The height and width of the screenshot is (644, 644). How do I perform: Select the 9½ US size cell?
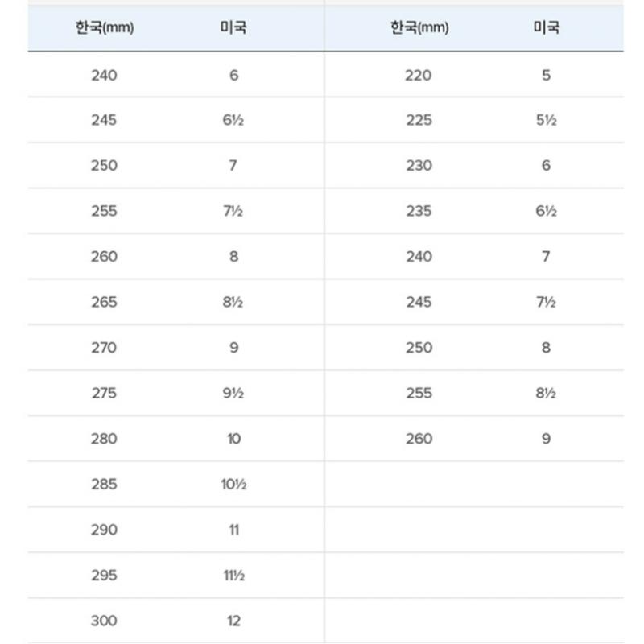[x=233, y=394]
